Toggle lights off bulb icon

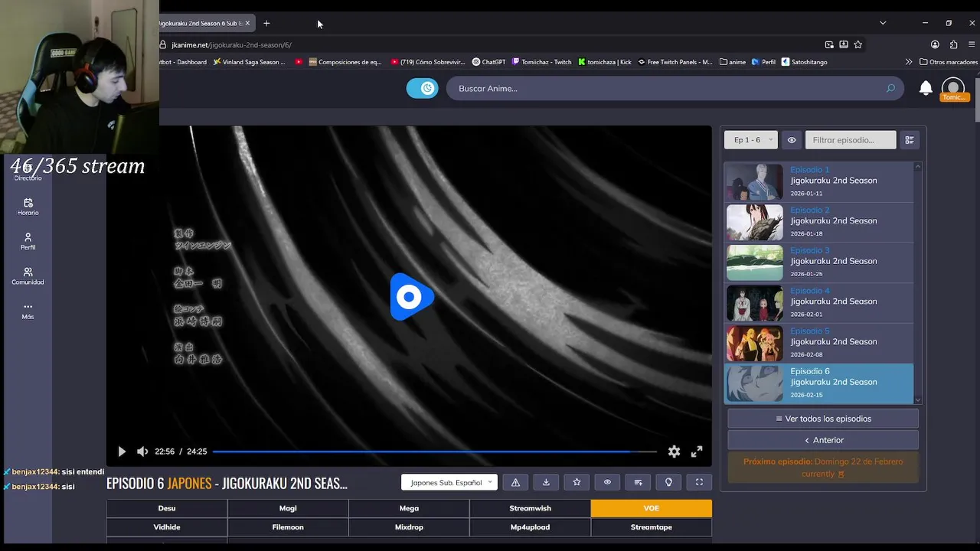[668, 482]
